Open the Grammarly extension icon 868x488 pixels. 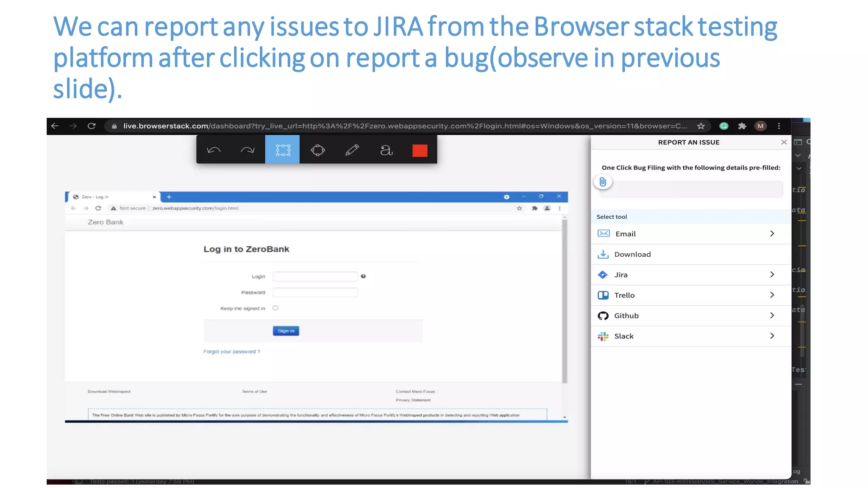[724, 126]
